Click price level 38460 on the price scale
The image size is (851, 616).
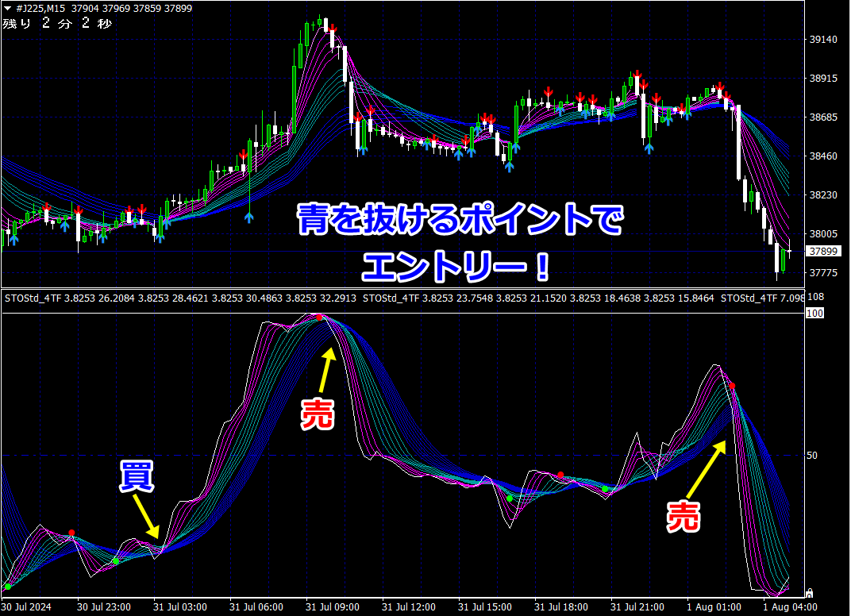point(823,156)
